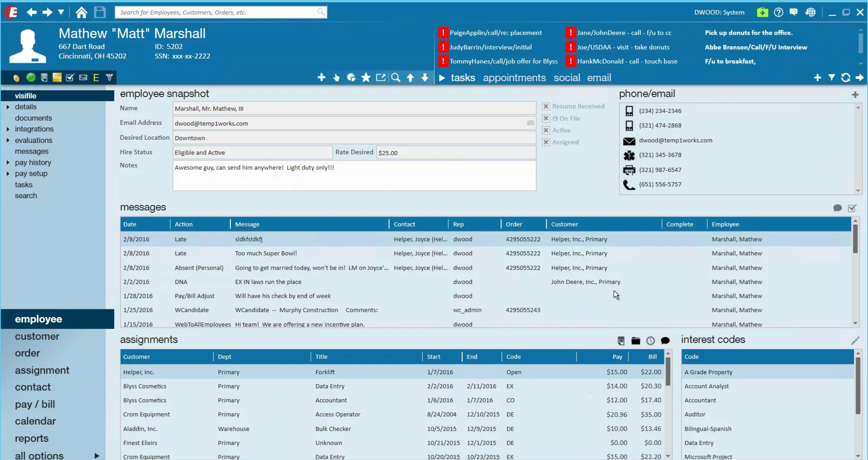Click the caduceus medical icon on the employee bar
This screenshot has height=460, width=868.
tap(109, 78)
